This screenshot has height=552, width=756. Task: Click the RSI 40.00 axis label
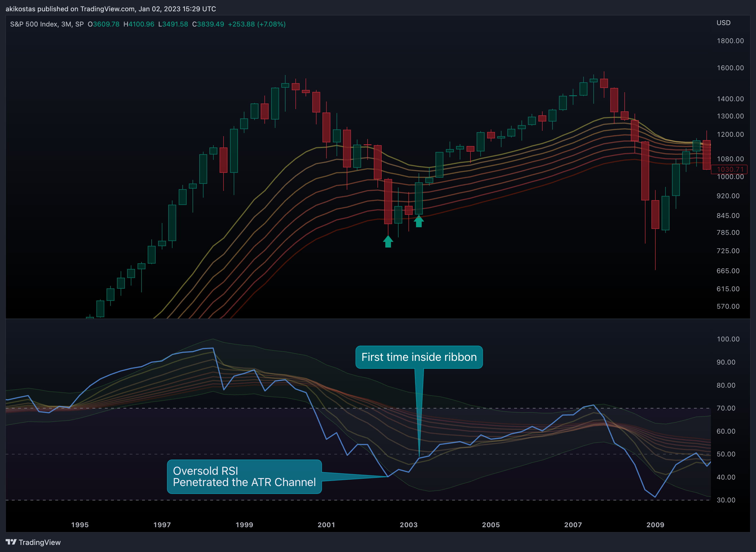pos(726,477)
